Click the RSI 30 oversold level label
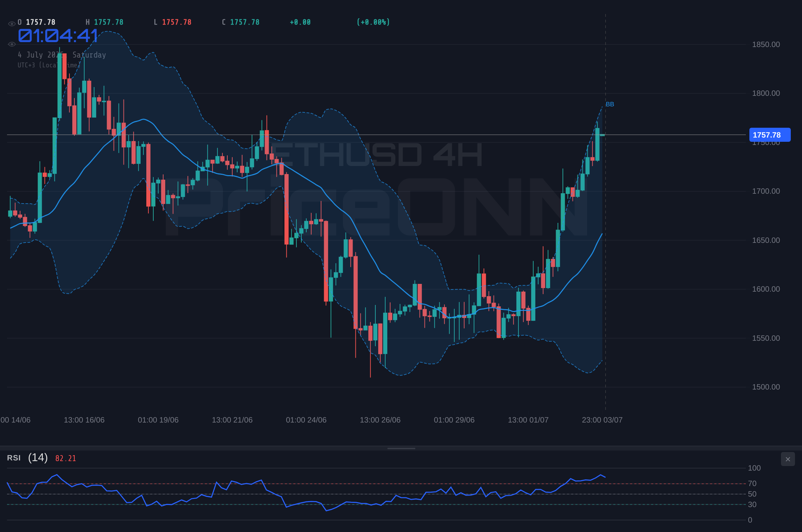Viewport: 802px width, 532px height. tap(752, 505)
